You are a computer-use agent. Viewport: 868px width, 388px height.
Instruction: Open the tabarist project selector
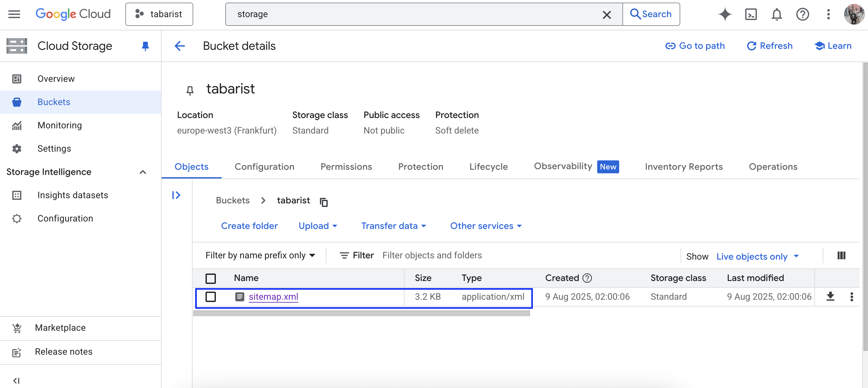[x=159, y=14]
